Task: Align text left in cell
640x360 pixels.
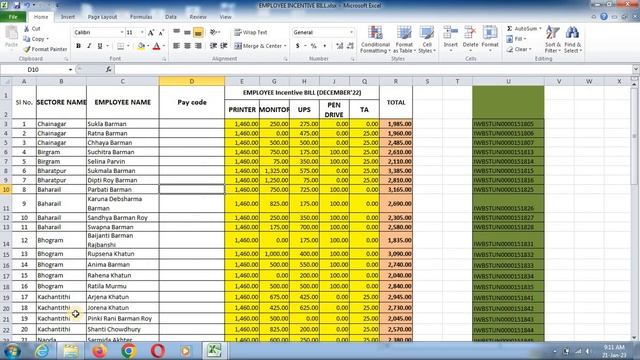Action: coord(176,46)
